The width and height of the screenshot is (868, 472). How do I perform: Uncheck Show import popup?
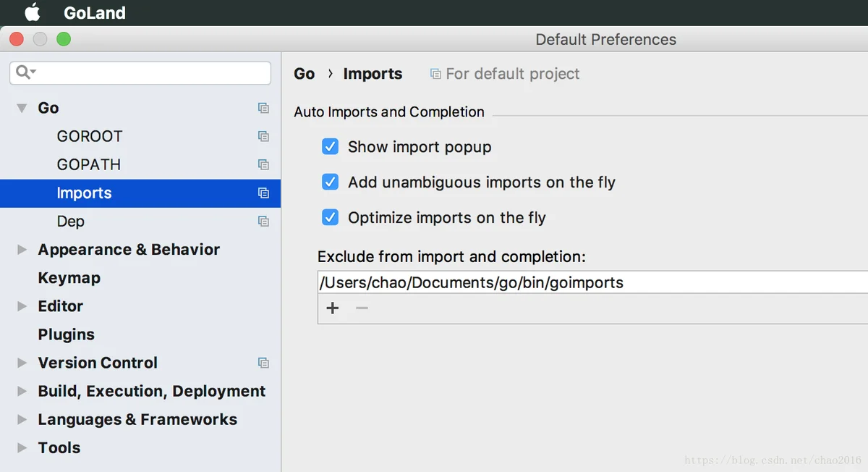click(330, 147)
